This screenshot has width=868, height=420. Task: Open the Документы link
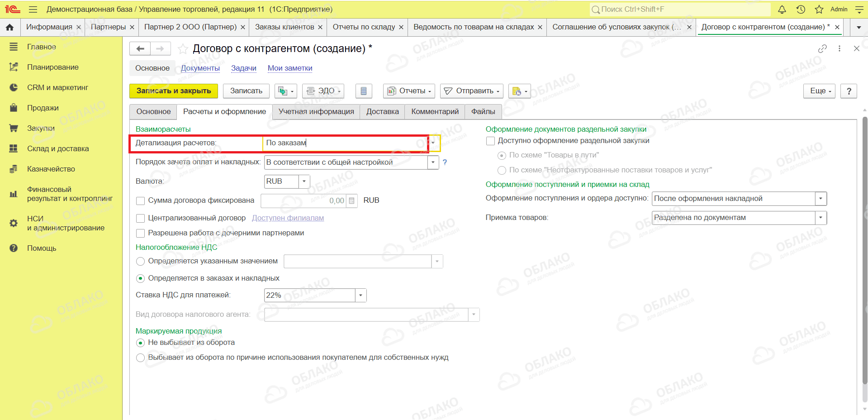click(x=200, y=68)
